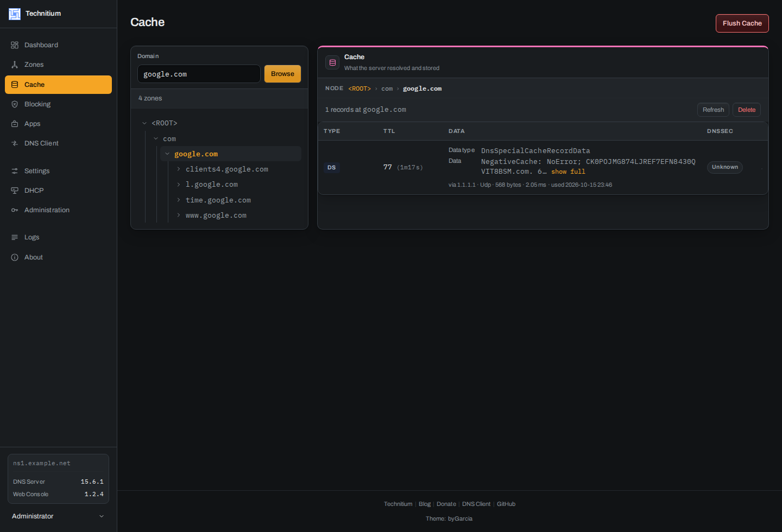Image resolution: width=782 pixels, height=532 pixels.
Task: Open the Donate footer link
Action: 446,504
